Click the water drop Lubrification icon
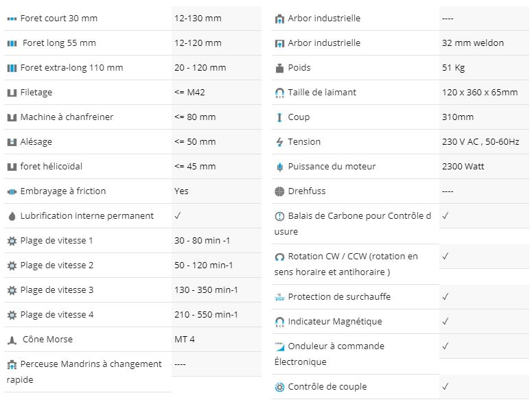 click(x=12, y=216)
